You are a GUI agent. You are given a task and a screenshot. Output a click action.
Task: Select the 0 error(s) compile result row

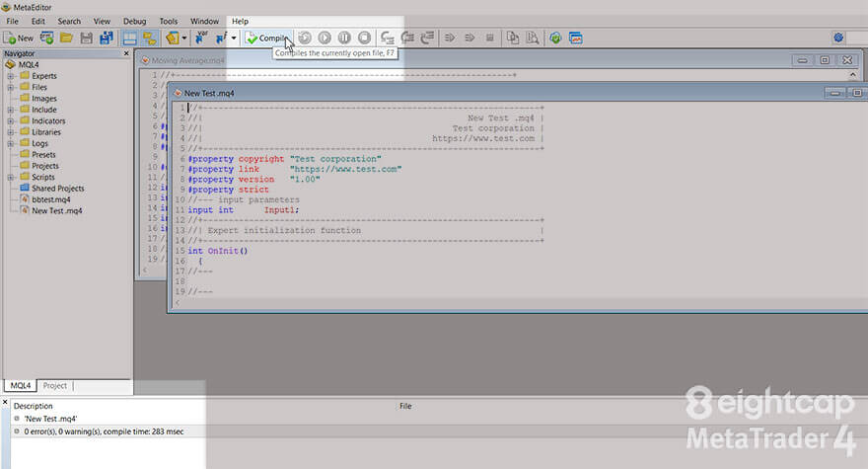104,431
